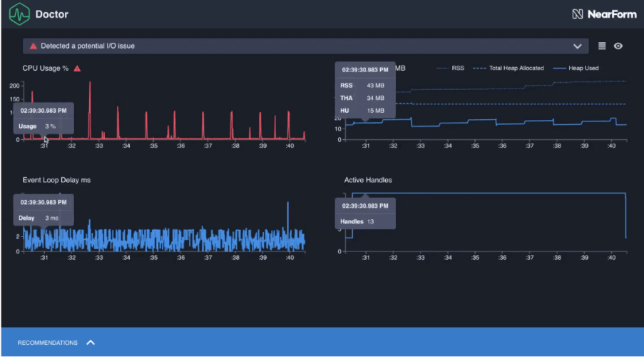
Task: Click the Total Heap Allocated dashed legend marker
Action: tap(479, 69)
